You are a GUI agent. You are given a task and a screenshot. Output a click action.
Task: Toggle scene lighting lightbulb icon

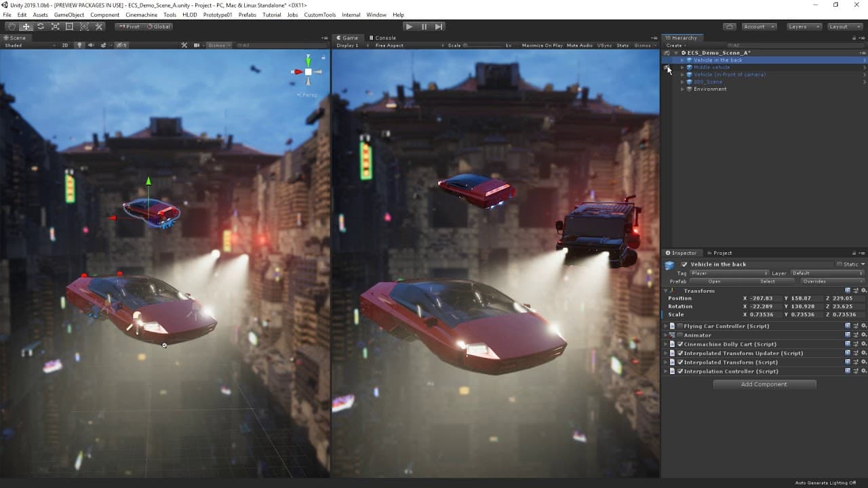point(79,45)
